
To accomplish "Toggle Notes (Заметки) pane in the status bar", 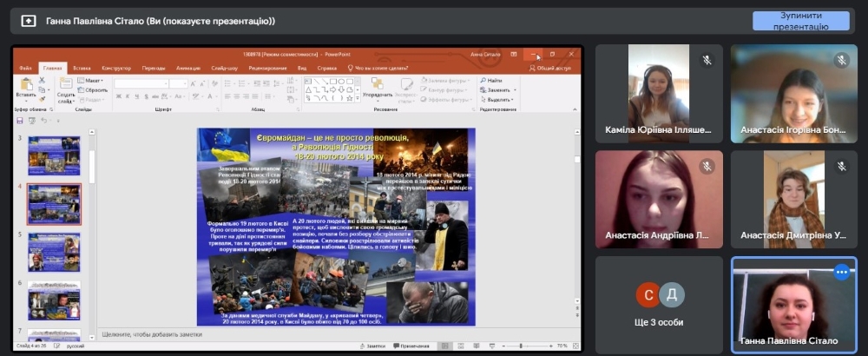I will [x=372, y=346].
